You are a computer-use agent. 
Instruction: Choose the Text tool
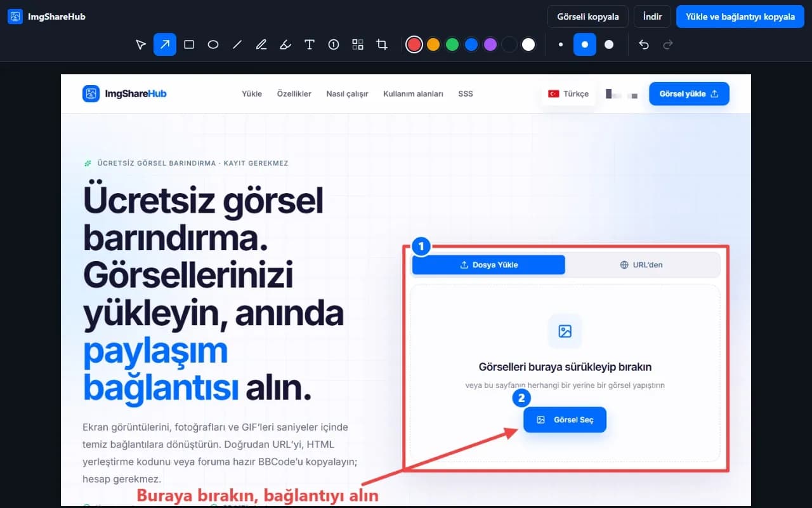click(x=310, y=44)
